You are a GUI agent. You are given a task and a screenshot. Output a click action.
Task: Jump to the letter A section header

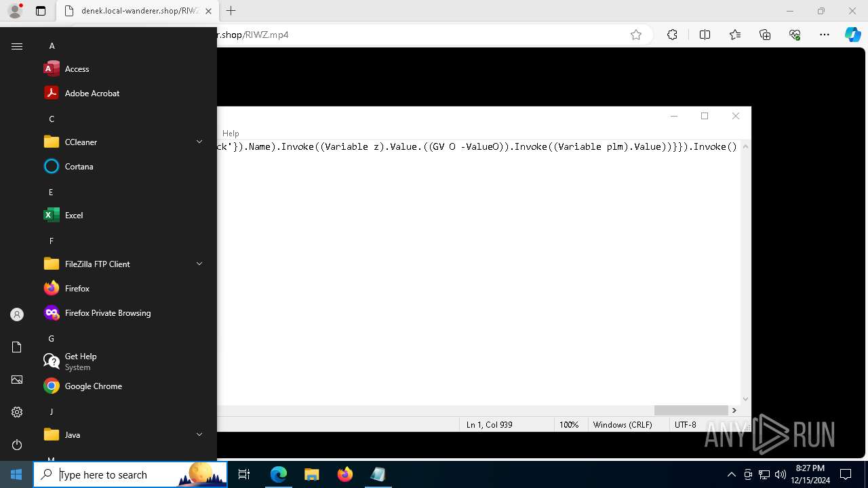(x=52, y=45)
